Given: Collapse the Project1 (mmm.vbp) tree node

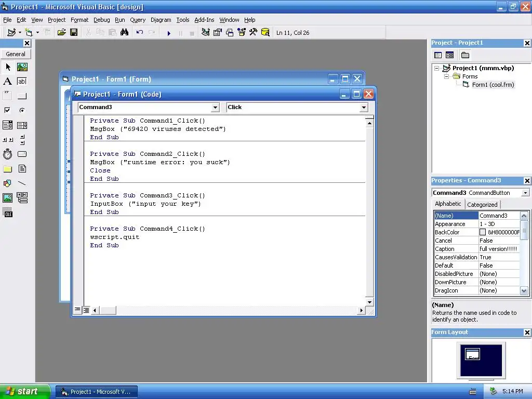Looking at the screenshot, I should [436, 68].
